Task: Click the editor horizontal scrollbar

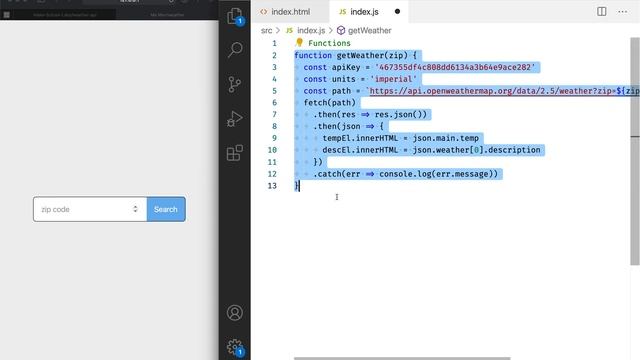Action: (402, 358)
